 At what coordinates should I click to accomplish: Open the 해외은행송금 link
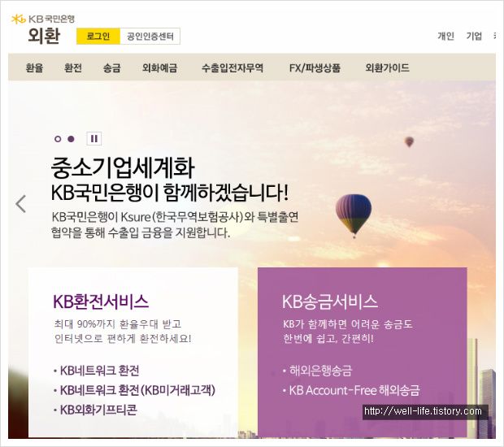[x=321, y=371]
